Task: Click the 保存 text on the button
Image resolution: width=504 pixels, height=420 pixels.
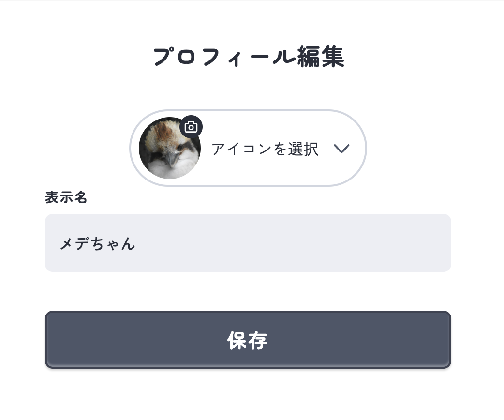Action: pyautogui.click(x=247, y=341)
